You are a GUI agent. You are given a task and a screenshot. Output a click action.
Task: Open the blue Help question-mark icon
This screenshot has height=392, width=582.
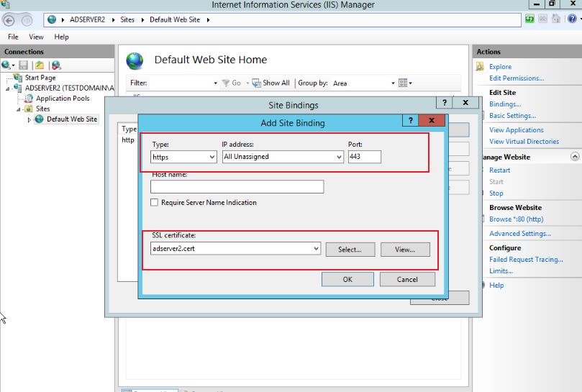[x=572, y=19]
